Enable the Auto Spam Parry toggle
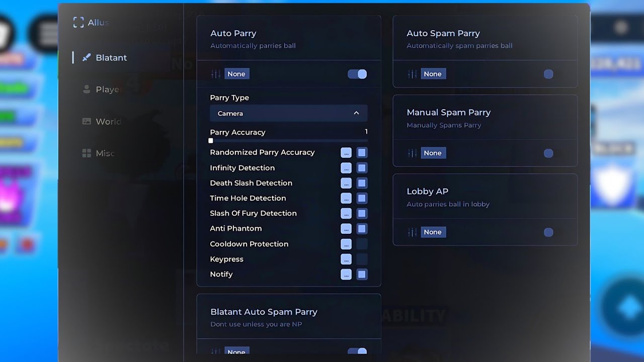Screen dimensions: 644x362 tap(548, 74)
